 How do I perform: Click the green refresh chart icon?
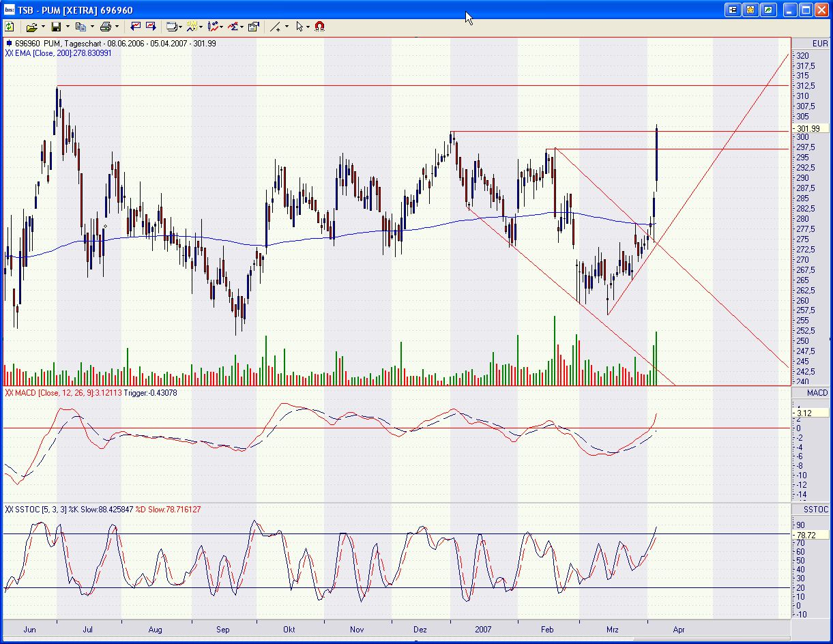click(10, 27)
